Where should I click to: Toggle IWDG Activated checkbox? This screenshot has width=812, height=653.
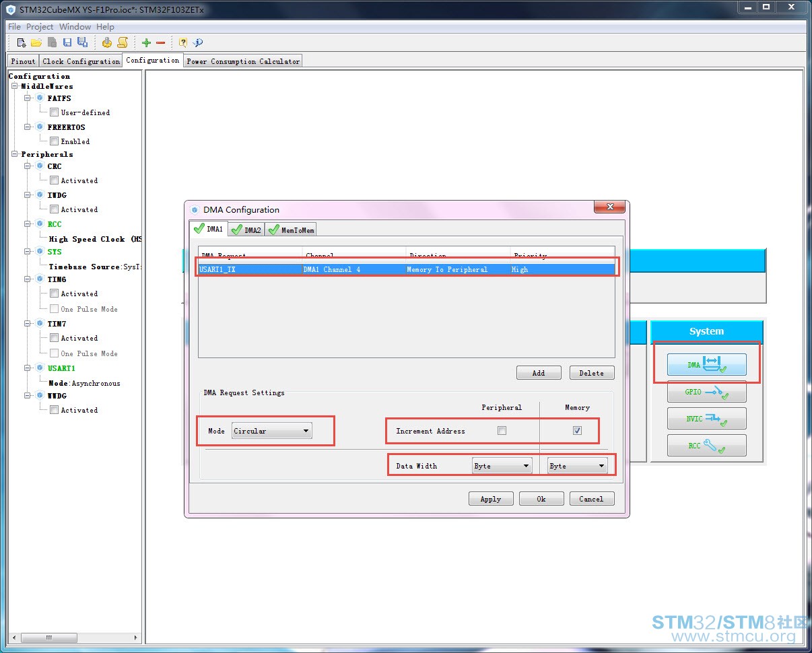pyautogui.click(x=54, y=209)
